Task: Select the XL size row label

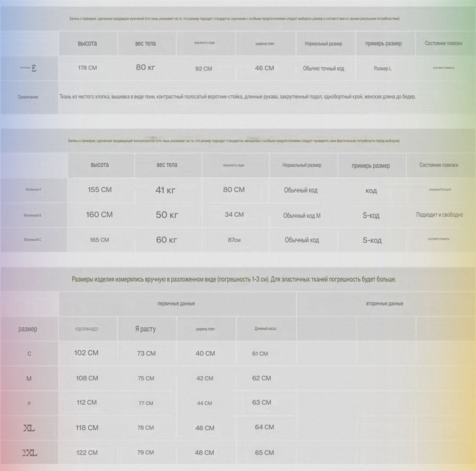Action: point(29,428)
